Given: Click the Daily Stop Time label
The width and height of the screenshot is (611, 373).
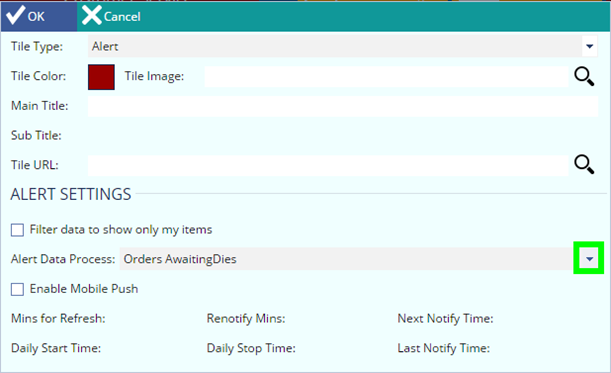Looking at the screenshot, I should coord(251,348).
